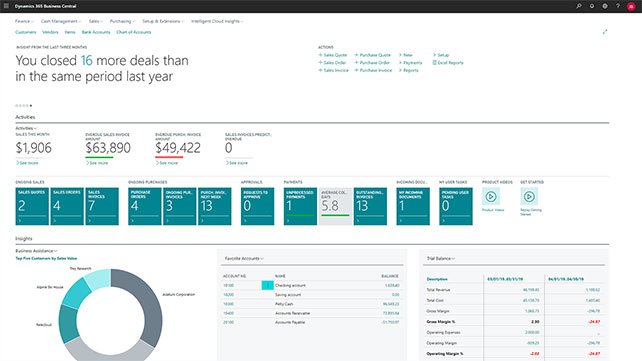Create a new Sales Quote
The height and width of the screenshot is (361, 642).
(x=332, y=55)
